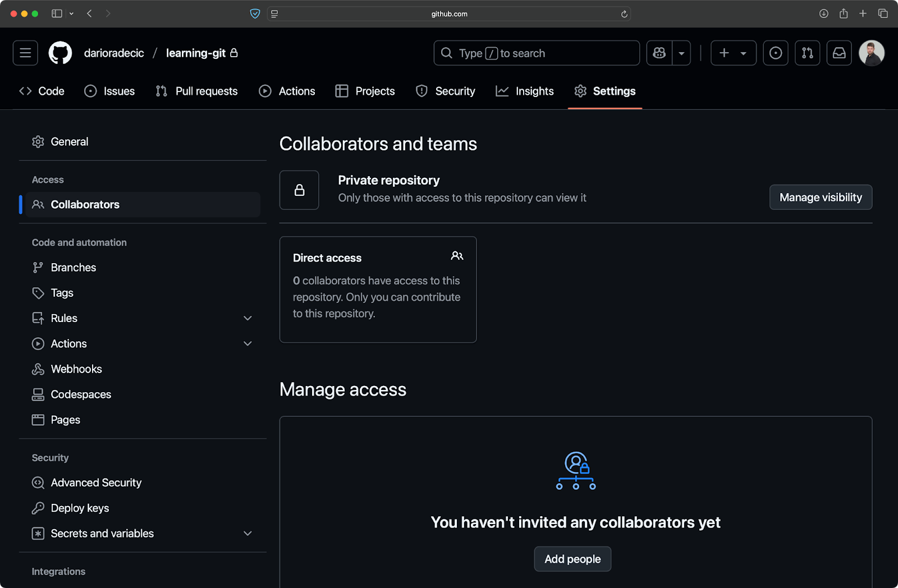Expand the Rules section chevron
This screenshot has width=898, height=588.
248,318
